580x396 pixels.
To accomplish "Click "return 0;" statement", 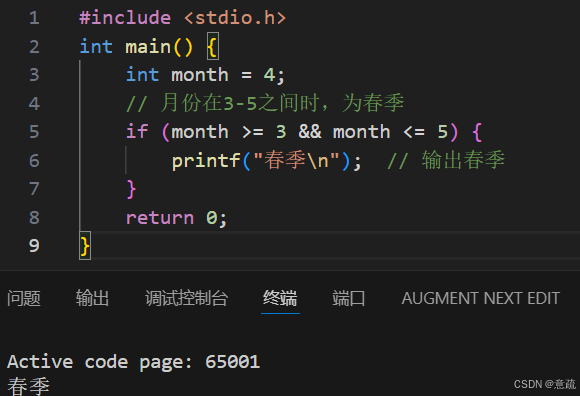I will tap(176, 218).
